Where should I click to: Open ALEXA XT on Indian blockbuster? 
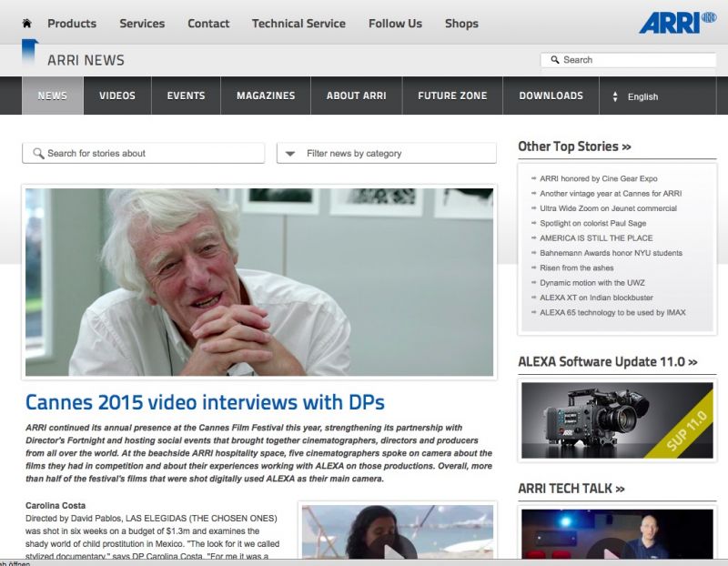tap(596, 298)
